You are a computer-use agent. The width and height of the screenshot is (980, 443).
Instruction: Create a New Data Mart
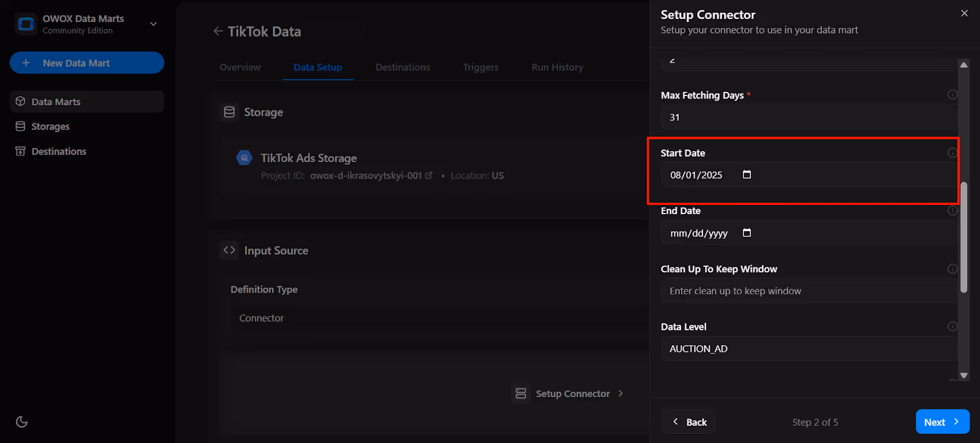87,63
